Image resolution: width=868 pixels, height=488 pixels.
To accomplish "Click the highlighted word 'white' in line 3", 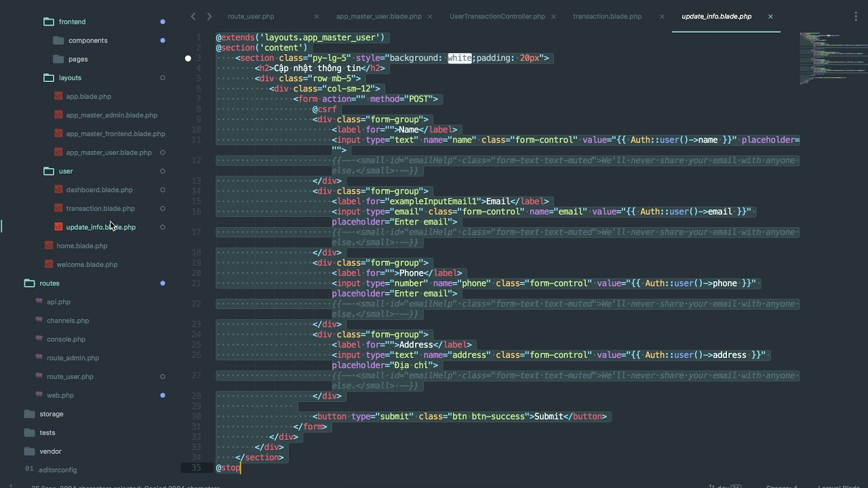I will coord(460,58).
